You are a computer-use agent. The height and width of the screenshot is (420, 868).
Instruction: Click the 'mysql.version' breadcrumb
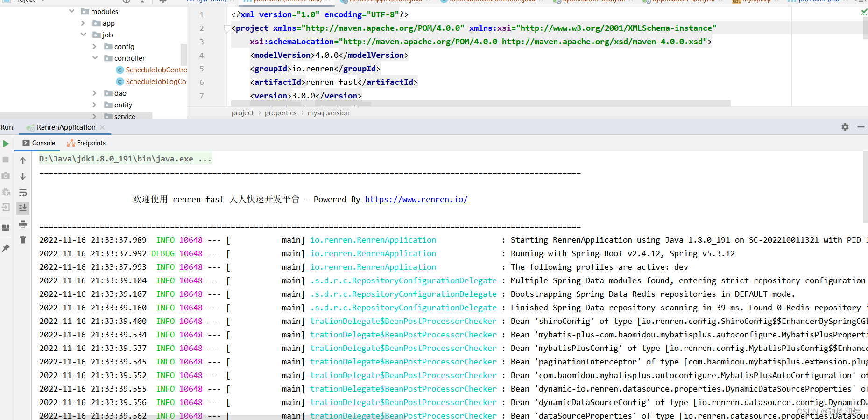pyautogui.click(x=329, y=113)
